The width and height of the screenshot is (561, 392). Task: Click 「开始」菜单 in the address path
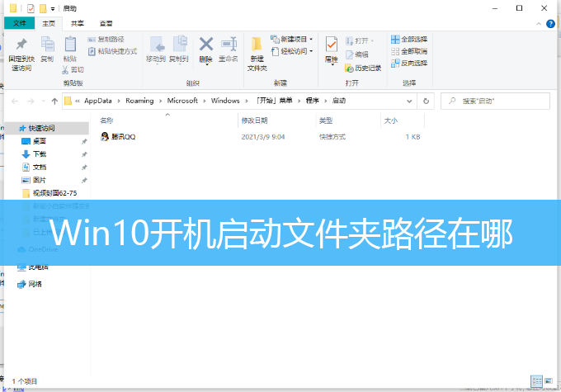click(x=274, y=101)
